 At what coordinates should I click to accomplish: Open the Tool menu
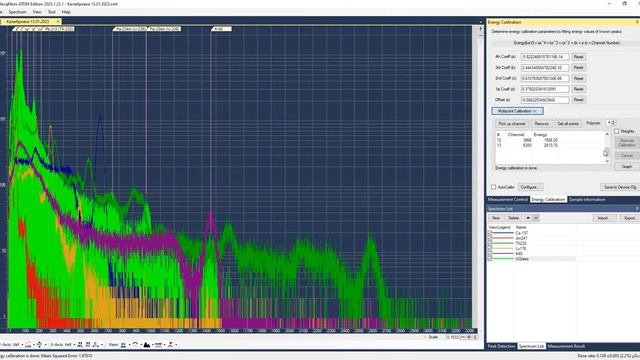[x=51, y=12]
